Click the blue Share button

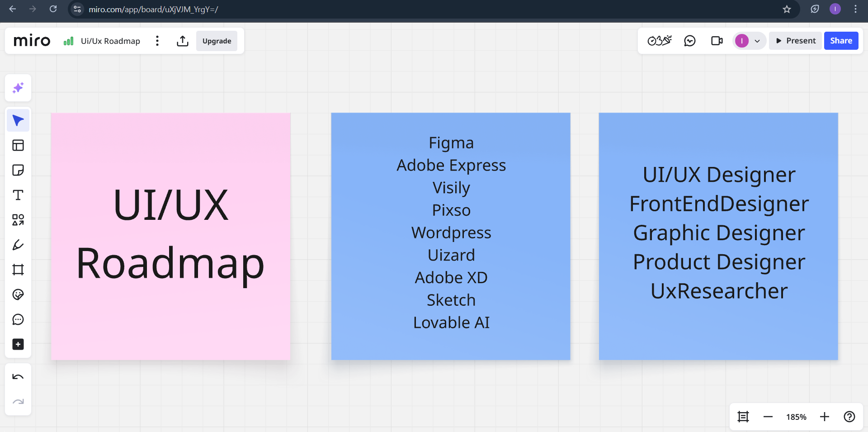pyautogui.click(x=841, y=41)
